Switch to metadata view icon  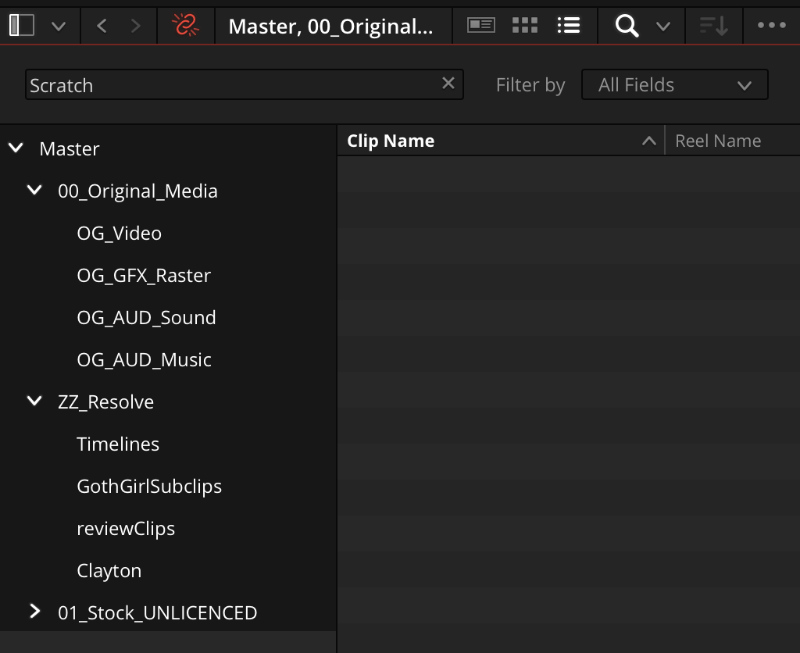[481, 24]
